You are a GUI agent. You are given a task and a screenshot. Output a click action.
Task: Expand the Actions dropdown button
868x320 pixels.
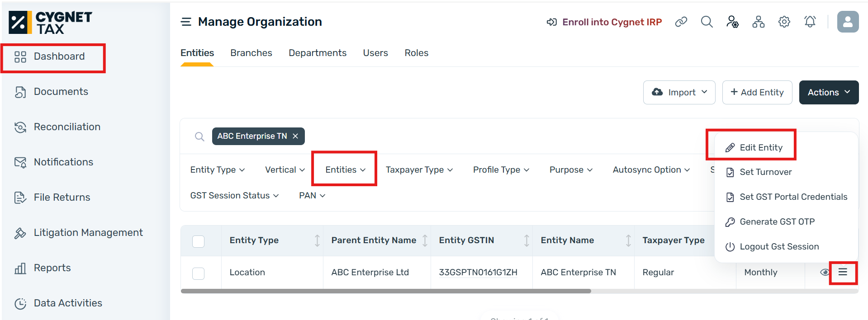tap(829, 92)
